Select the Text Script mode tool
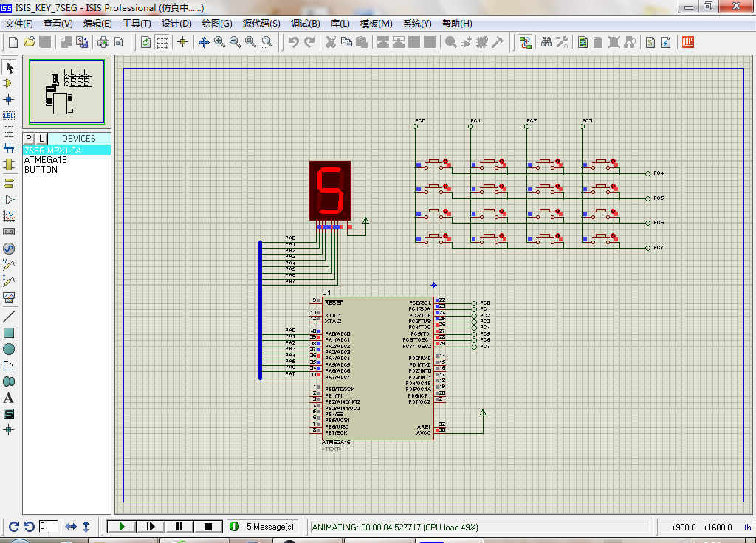The width and height of the screenshot is (756, 543). 9,131
